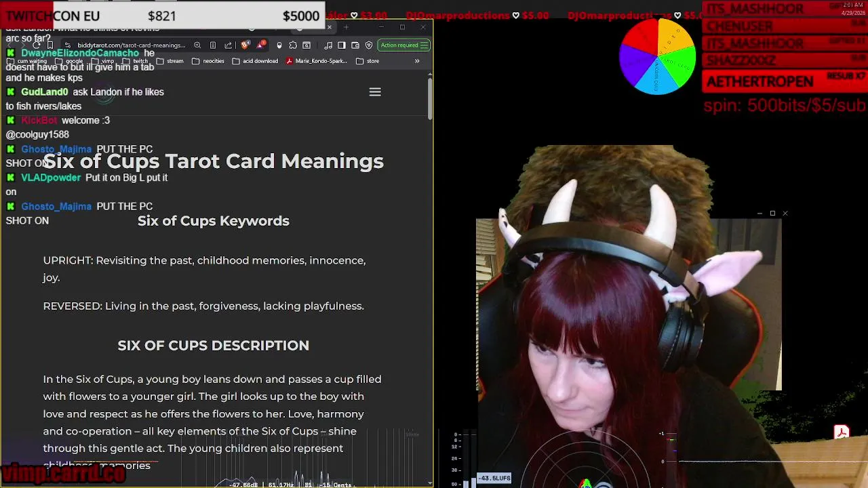
Task: Open the 'acid download' bookmarks folder
Action: click(x=255, y=61)
